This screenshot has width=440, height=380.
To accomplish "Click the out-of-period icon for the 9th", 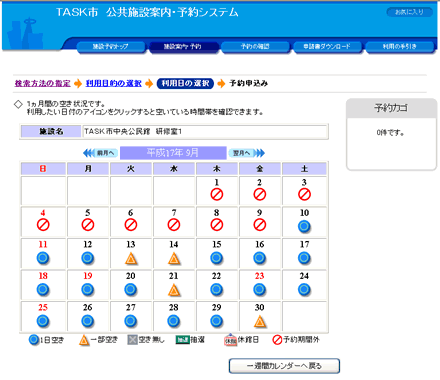I will point(260,225).
